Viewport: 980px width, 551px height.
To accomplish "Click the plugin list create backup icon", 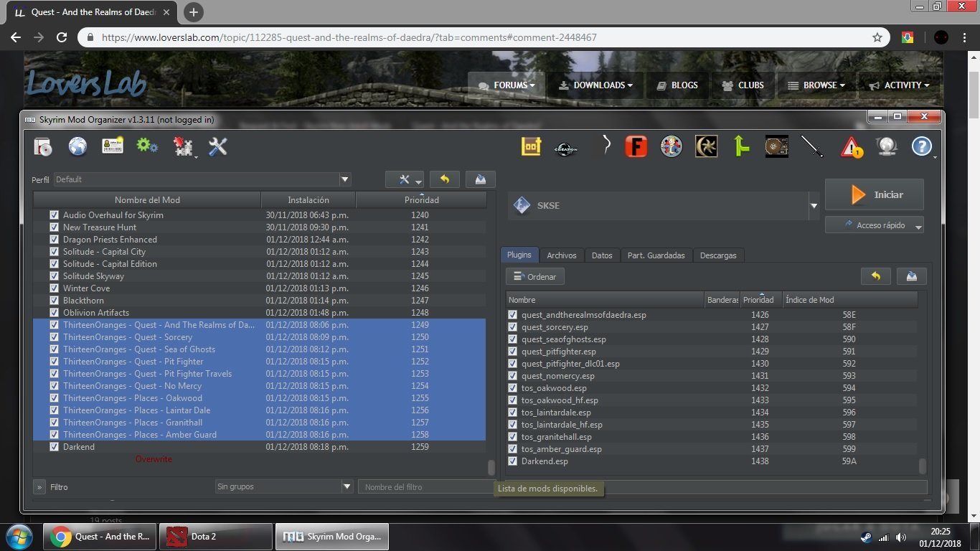I will pyautogui.click(x=912, y=276).
